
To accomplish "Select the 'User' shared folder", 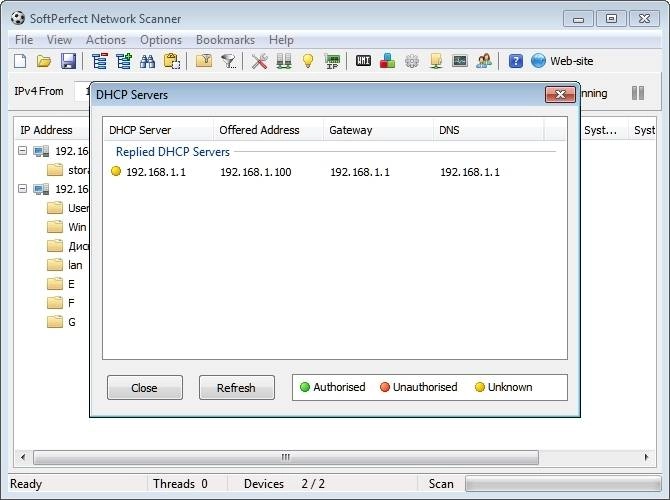I will click(x=68, y=208).
